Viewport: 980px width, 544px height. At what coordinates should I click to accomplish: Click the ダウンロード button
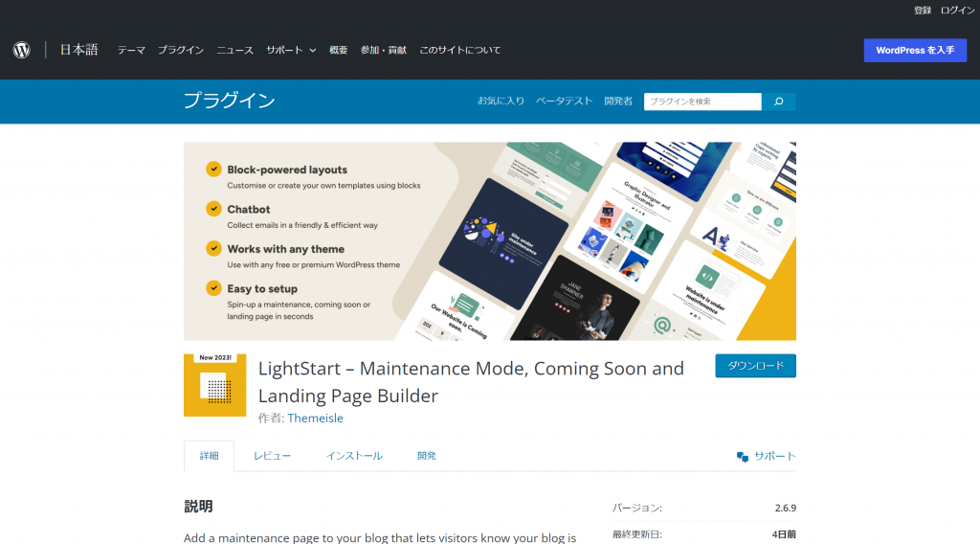point(756,366)
